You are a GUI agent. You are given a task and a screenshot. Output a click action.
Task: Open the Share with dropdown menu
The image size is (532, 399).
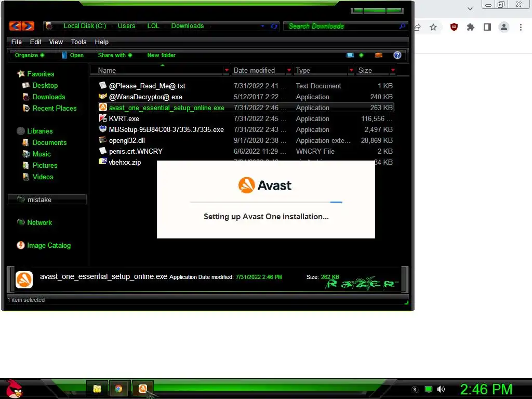[x=115, y=55]
